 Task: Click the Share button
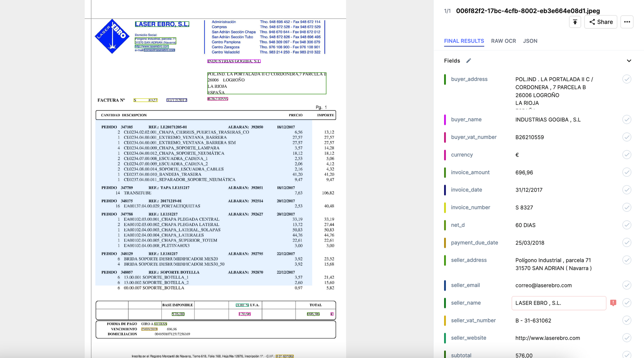pyautogui.click(x=601, y=22)
